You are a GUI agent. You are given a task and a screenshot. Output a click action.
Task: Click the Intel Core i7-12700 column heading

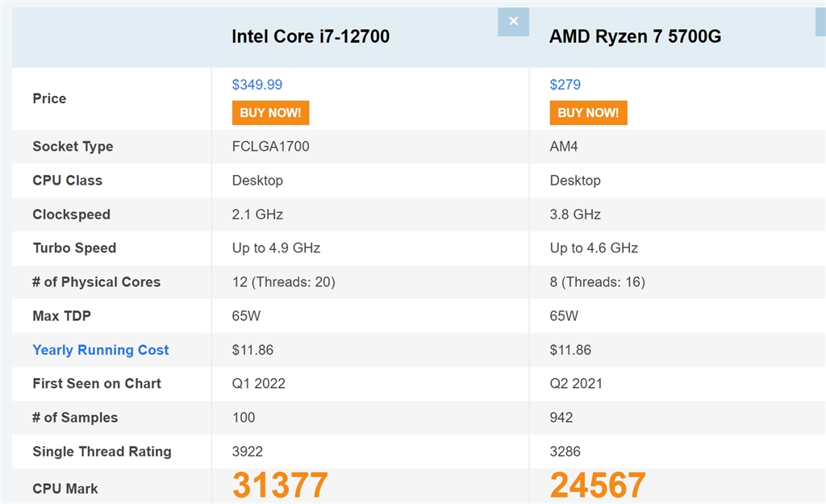[311, 36]
